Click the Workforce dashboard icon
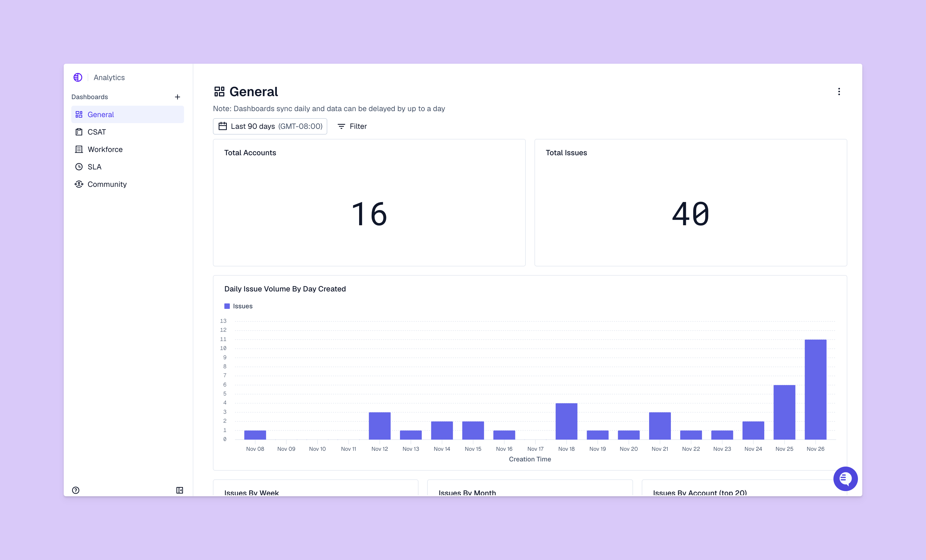The width and height of the screenshot is (926, 560). (79, 149)
